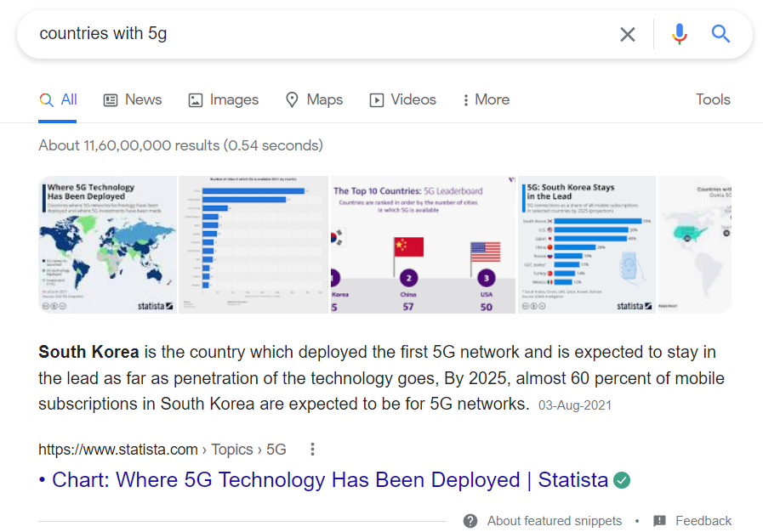Click the '03-Aug-2021' snippet date

click(x=575, y=405)
